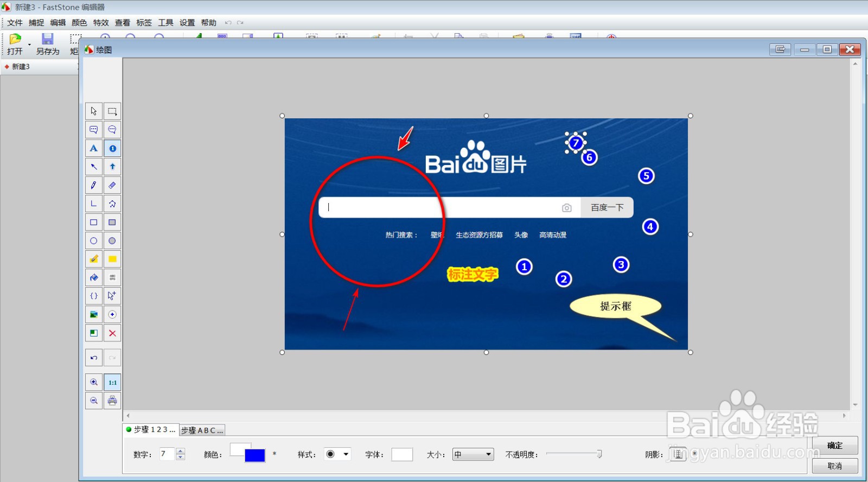Open the 颜色 menu
Image resolution: width=868 pixels, height=482 pixels.
(x=79, y=22)
